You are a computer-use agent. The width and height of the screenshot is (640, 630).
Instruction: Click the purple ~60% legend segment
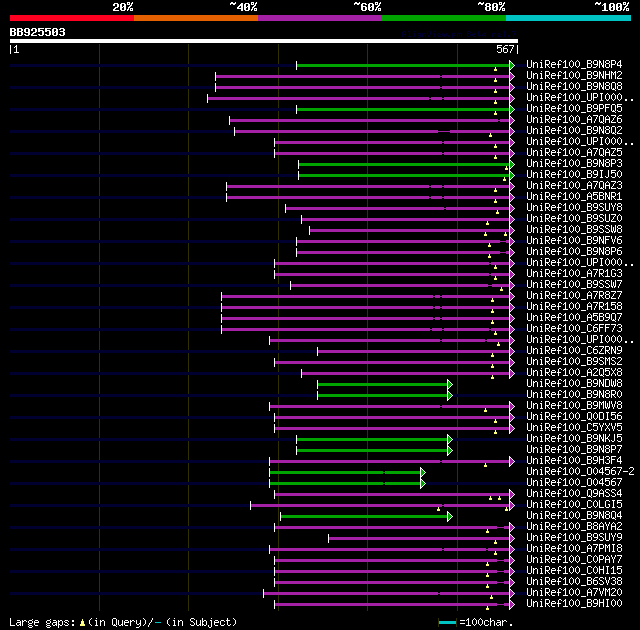click(320, 18)
